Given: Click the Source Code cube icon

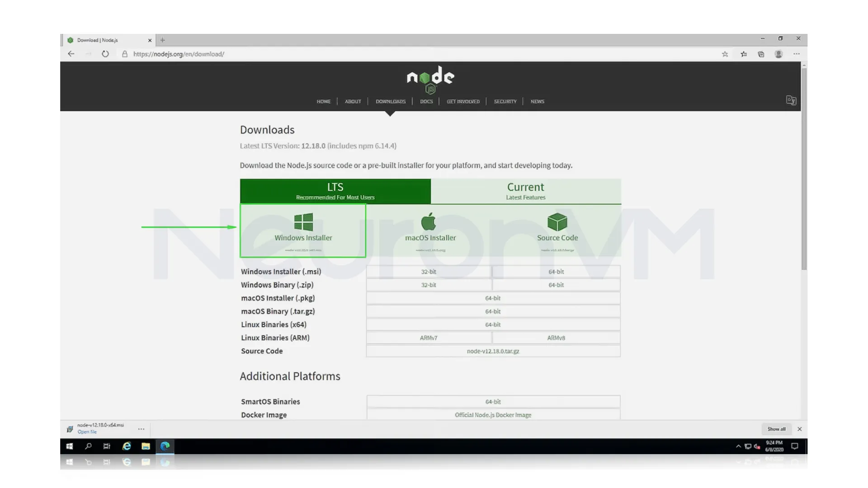Looking at the screenshot, I should [x=557, y=222].
